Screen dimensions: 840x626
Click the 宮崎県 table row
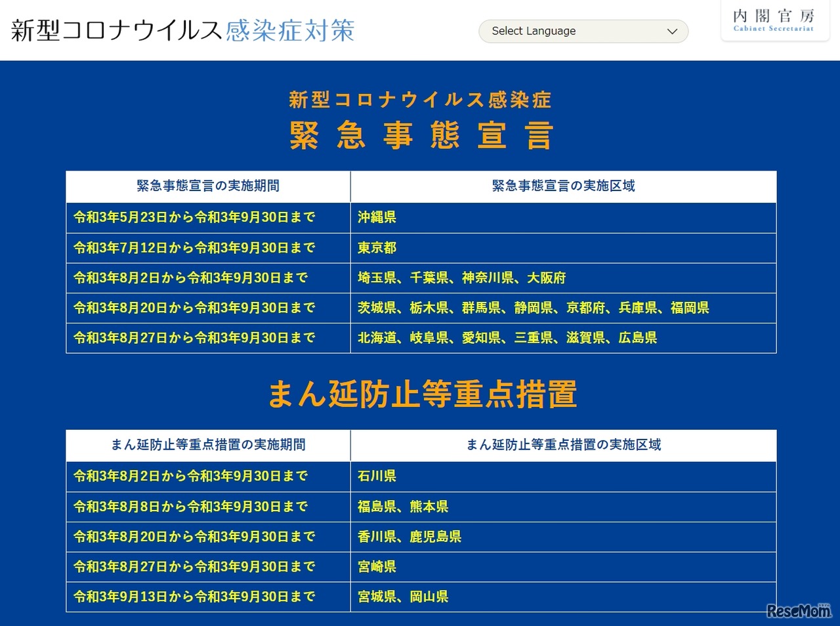coord(376,567)
